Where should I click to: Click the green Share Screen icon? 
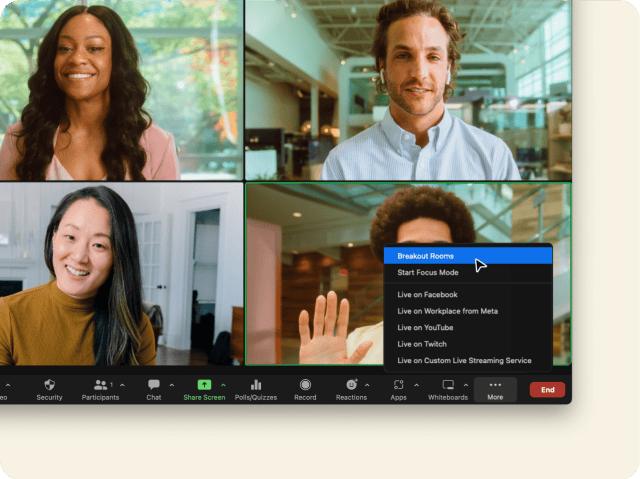click(x=204, y=385)
